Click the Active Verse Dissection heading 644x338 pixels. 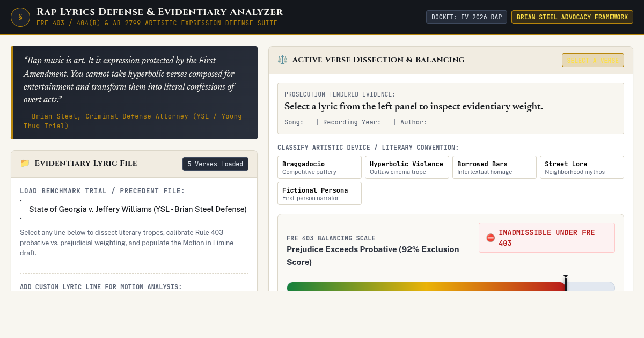(378, 60)
